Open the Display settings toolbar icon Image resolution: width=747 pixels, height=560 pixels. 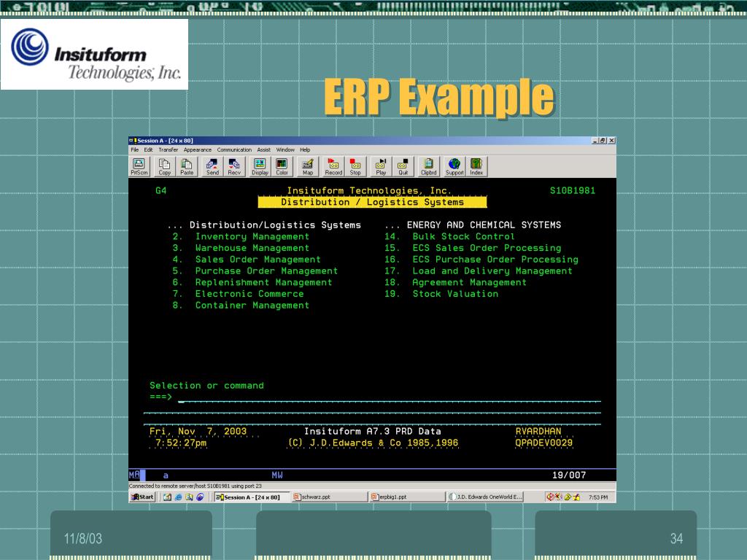pos(260,167)
